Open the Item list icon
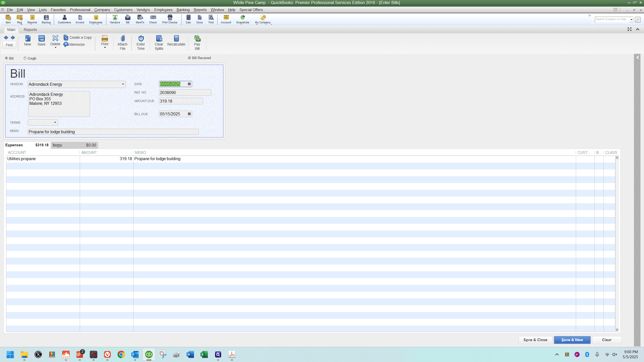This screenshot has width=644, height=362. tap(8, 19)
